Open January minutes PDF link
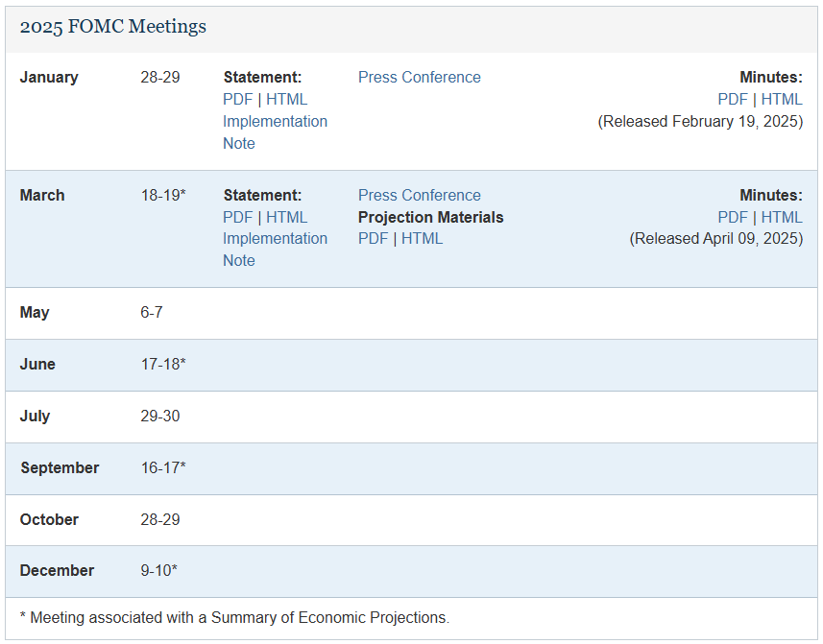Screen dimensions: 823x644 [733, 99]
